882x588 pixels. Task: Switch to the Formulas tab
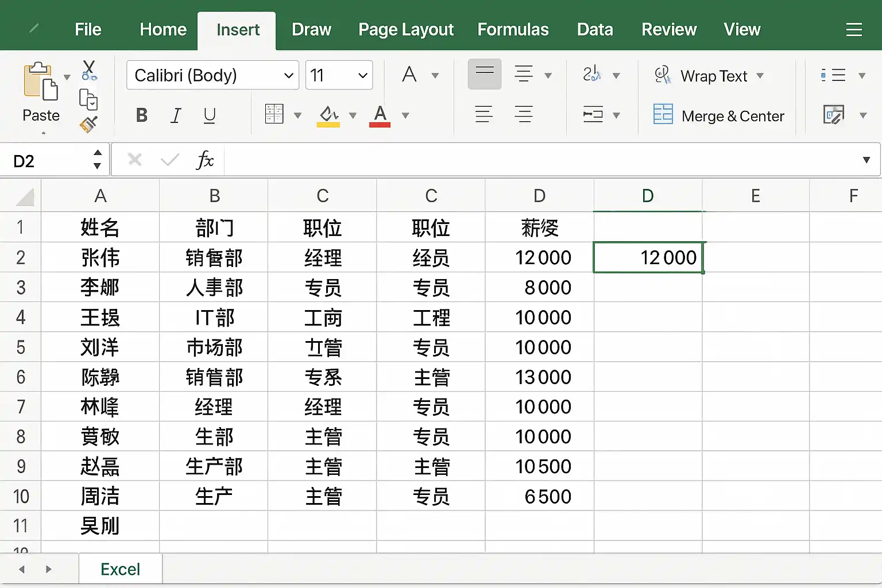point(513,30)
